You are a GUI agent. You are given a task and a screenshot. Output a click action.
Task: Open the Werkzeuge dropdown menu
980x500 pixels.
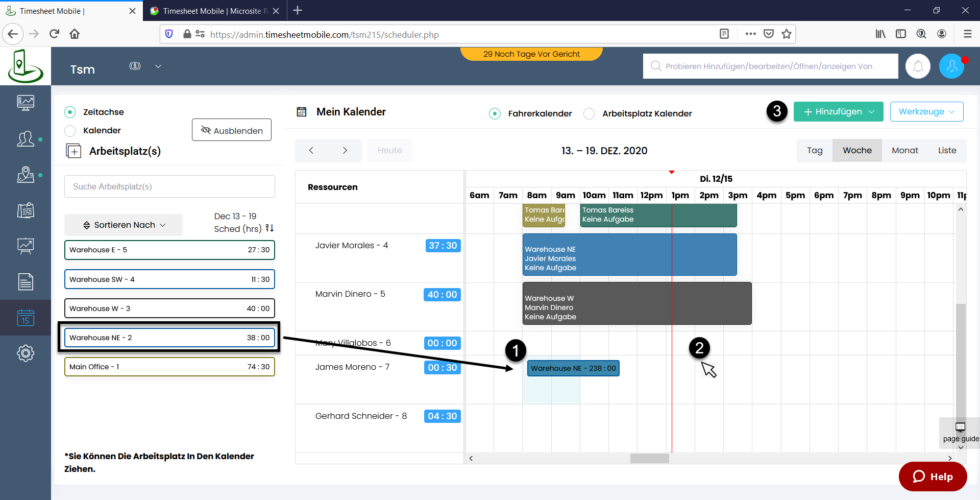(x=926, y=112)
